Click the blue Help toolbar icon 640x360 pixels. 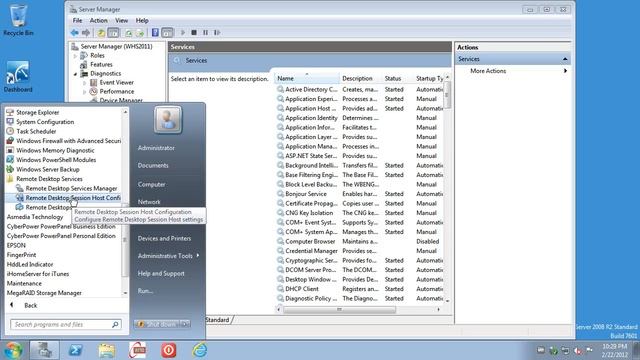(x=155, y=33)
